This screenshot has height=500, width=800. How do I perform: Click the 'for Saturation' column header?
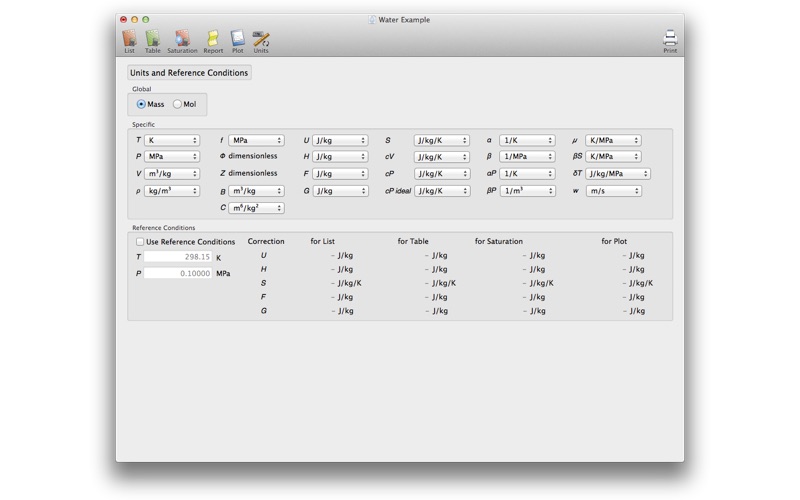click(498, 241)
